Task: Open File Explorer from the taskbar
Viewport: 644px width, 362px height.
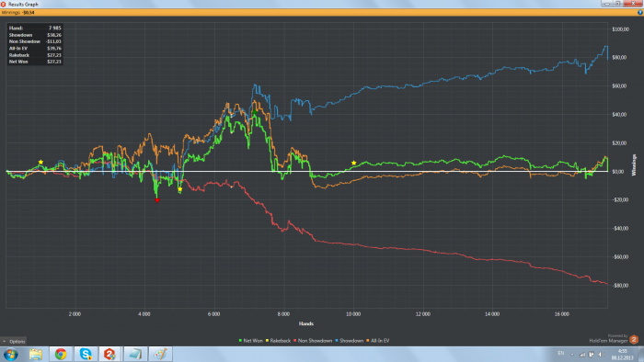Action: (x=36, y=355)
